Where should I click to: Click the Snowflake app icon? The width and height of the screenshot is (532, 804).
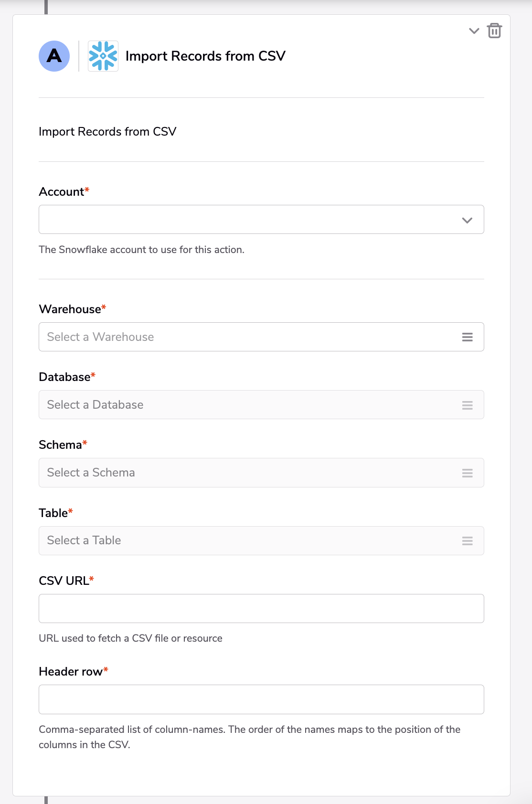tap(103, 56)
